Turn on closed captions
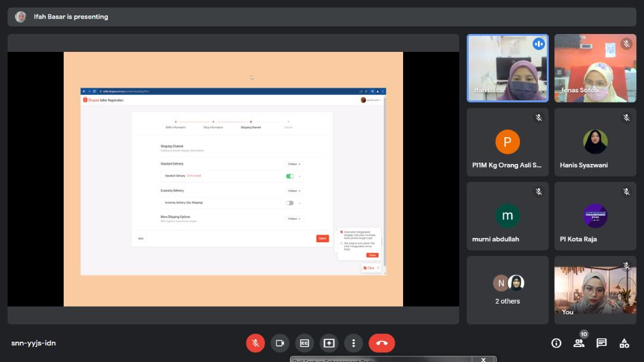Screen dimensions: 644x362 304,343
